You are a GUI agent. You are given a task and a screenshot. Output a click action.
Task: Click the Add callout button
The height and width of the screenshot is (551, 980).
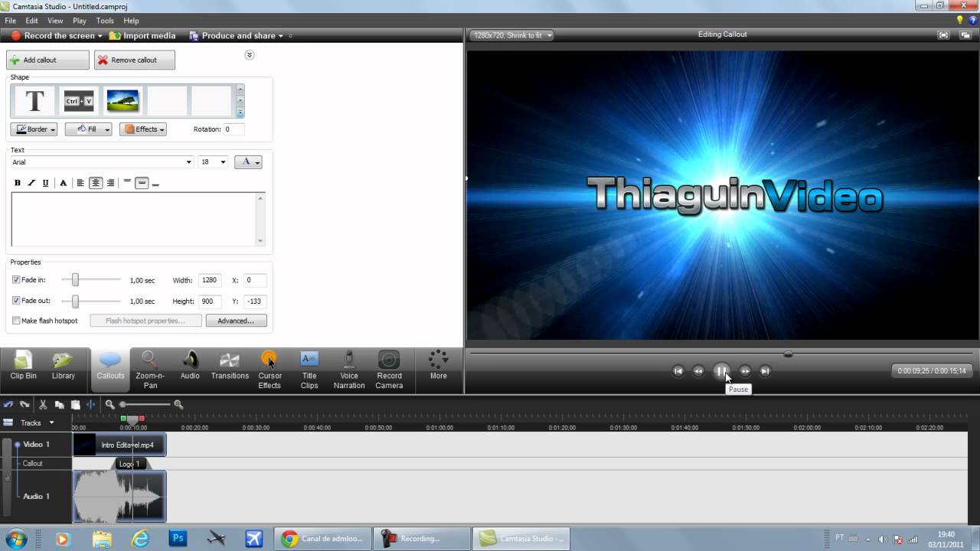(x=47, y=60)
